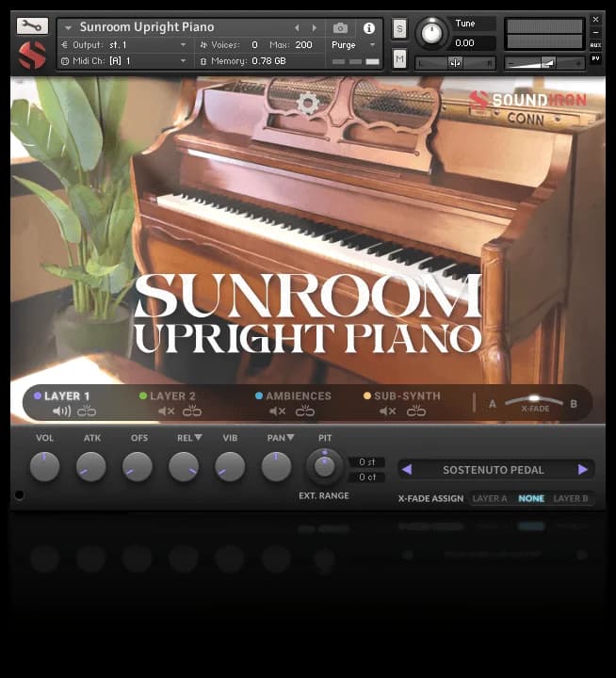Image resolution: width=616 pixels, height=678 pixels.
Task: Click the Voices icon
Action: click(x=203, y=44)
